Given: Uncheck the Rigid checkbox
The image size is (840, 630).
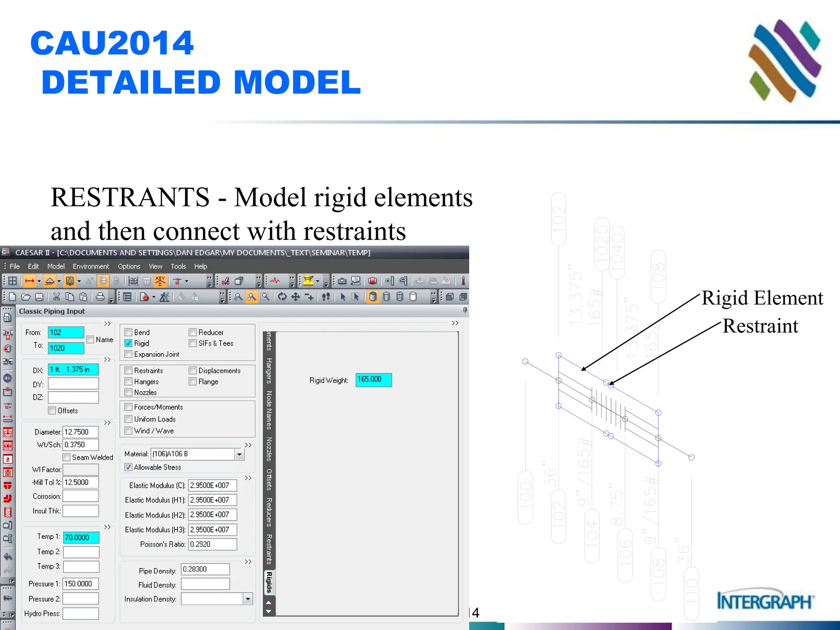Looking at the screenshot, I should pos(128,343).
